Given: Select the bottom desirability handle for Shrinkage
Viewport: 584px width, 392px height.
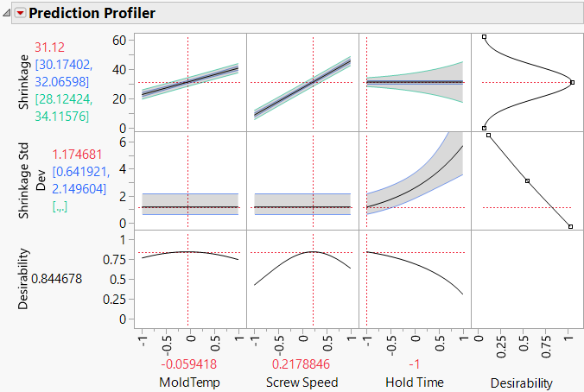Looking at the screenshot, I should pyautogui.click(x=484, y=128).
